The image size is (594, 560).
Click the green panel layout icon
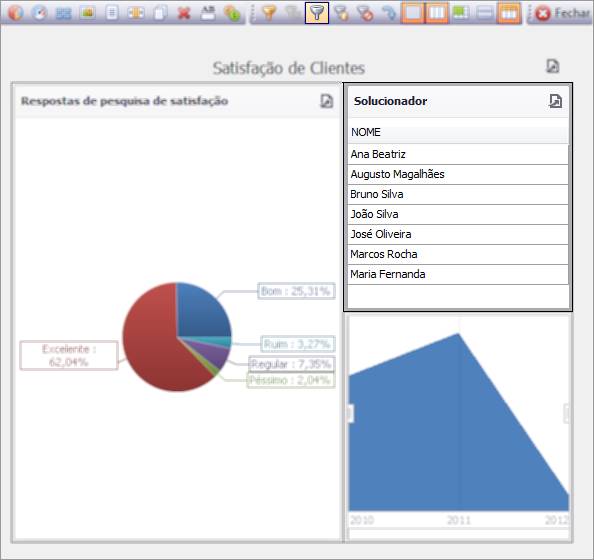coord(461,13)
